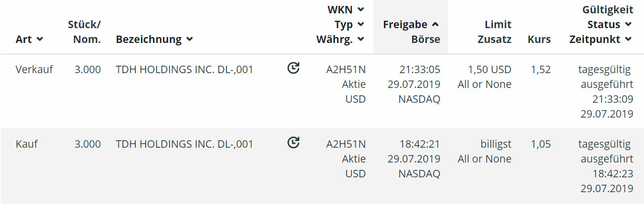The image size is (644, 204).
Task: Sort by Typ header chevron
Action: coord(361,24)
